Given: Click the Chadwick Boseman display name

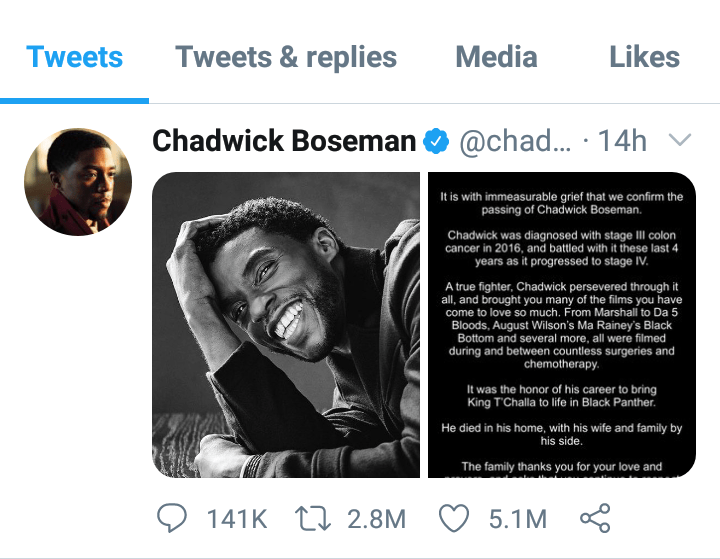Looking at the screenshot, I should (x=284, y=142).
